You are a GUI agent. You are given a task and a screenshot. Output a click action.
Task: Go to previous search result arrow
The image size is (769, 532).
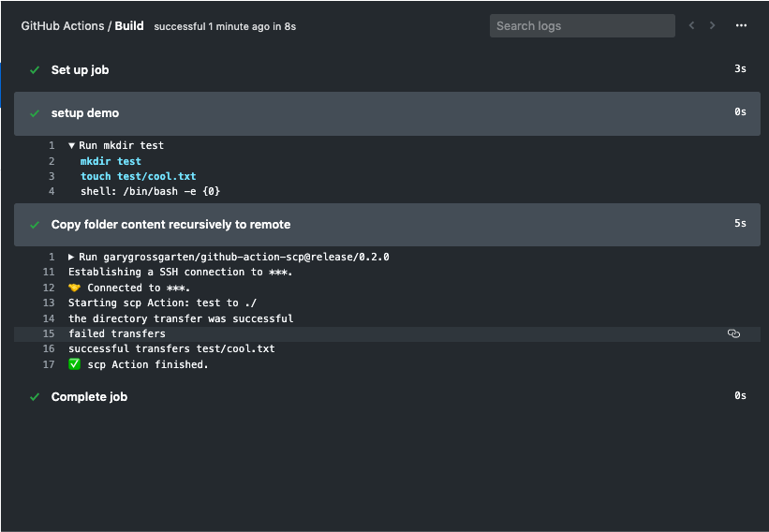click(691, 25)
